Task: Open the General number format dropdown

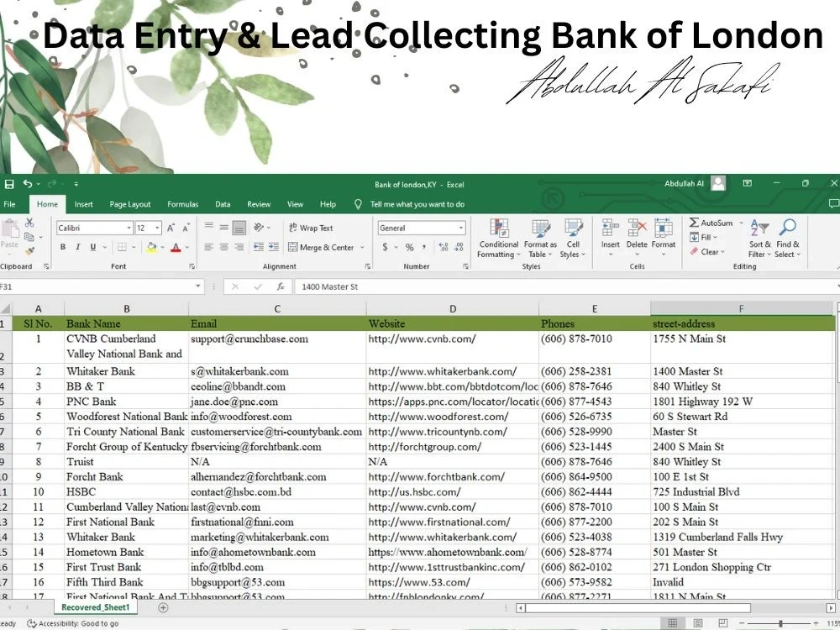Action: pos(460,228)
